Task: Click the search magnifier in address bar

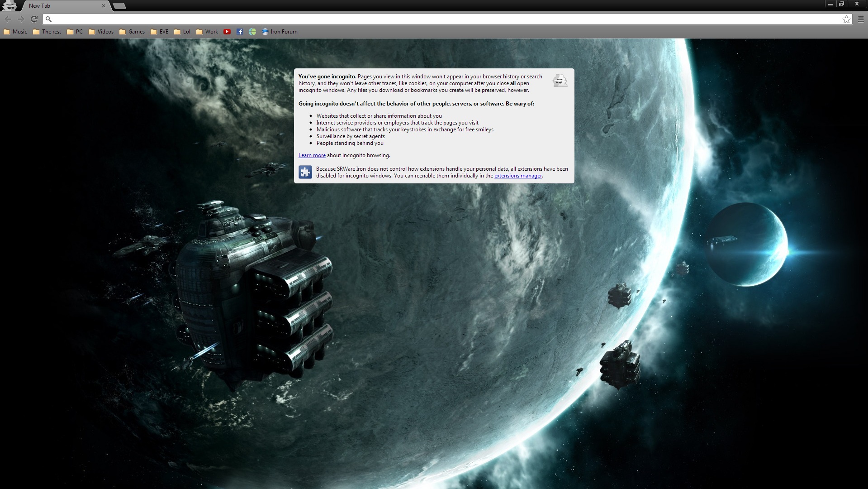Action: coord(49,19)
